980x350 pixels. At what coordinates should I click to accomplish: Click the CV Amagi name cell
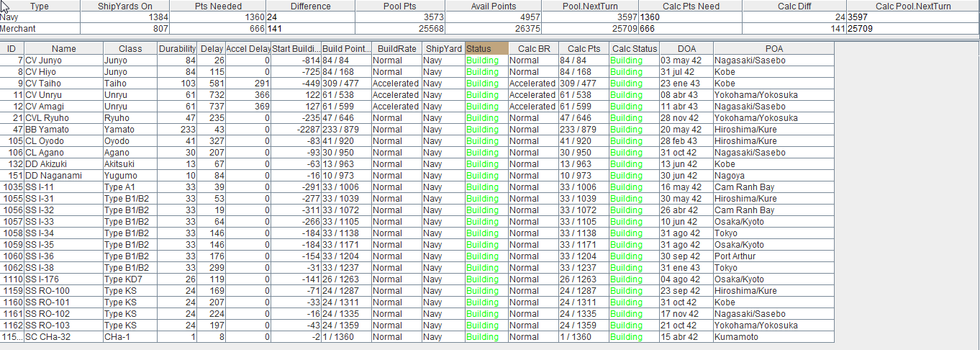pyautogui.click(x=63, y=107)
